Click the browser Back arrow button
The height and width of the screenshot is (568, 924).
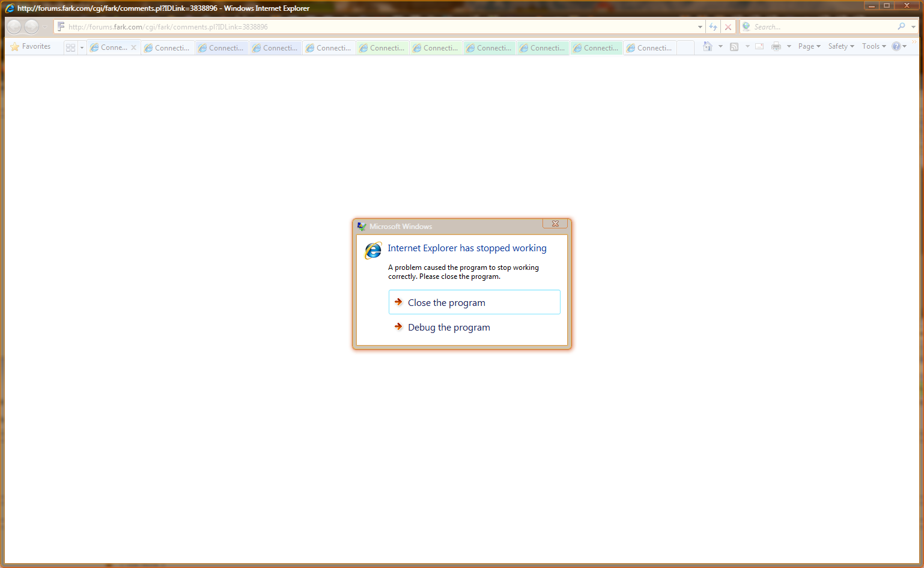coord(14,26)
